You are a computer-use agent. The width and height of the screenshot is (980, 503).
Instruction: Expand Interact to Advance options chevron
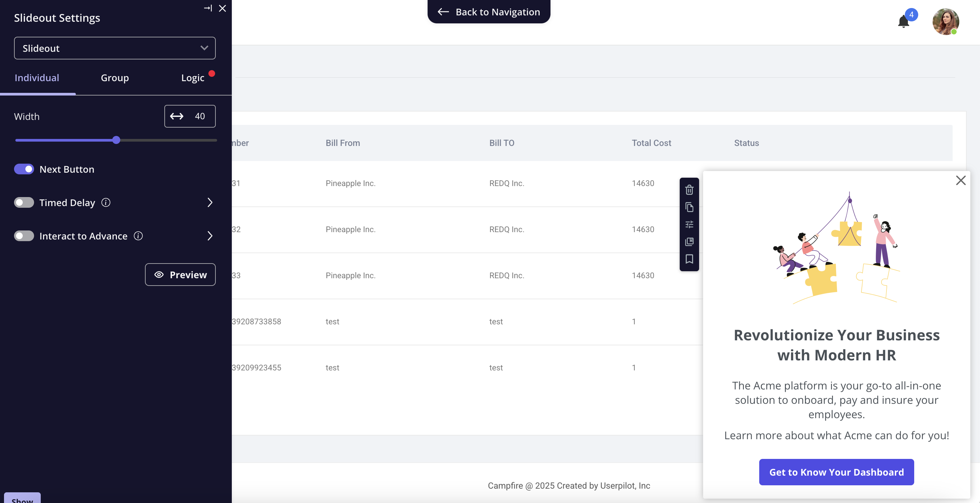point(210,236)
